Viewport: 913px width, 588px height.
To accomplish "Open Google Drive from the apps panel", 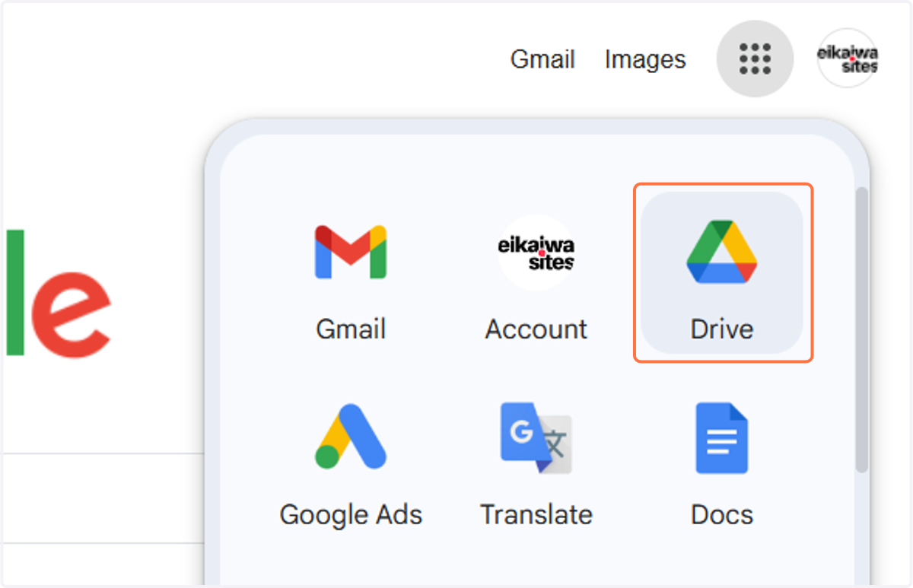I will tap(722, 272).
